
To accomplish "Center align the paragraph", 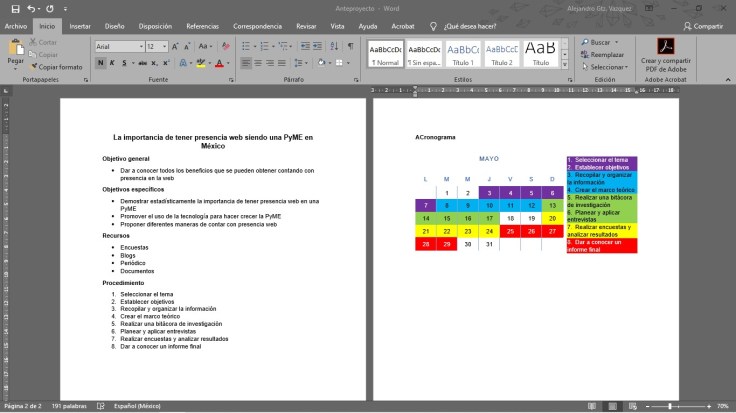I will (258, 63).
